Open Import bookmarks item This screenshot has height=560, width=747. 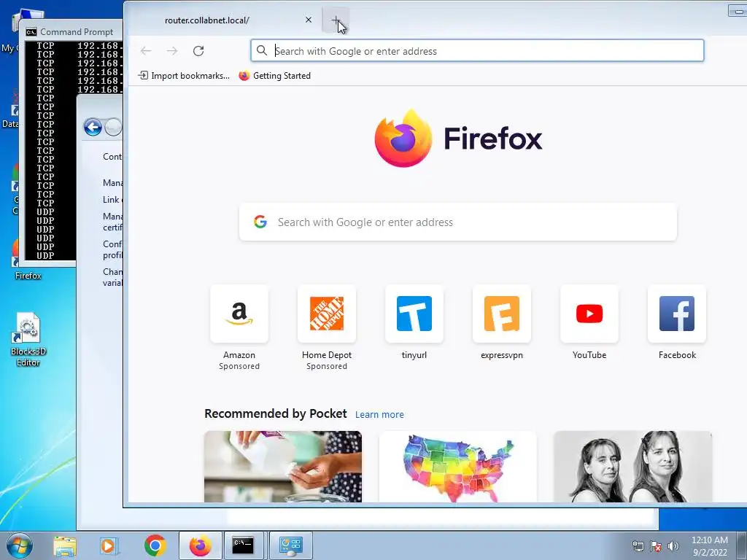(x=184, y=76)
